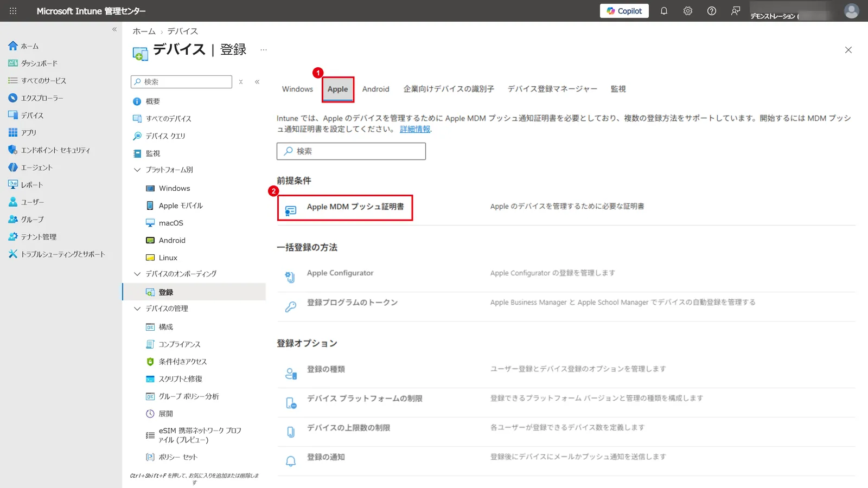Open the more options ellipsis by title
The height and width of the screenshot is (488, 868).
264,50
